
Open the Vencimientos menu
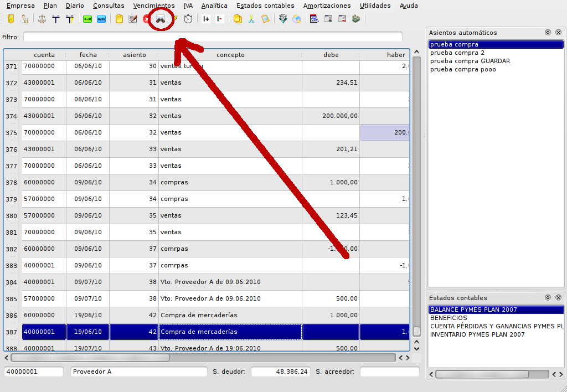tap(154, 6)
